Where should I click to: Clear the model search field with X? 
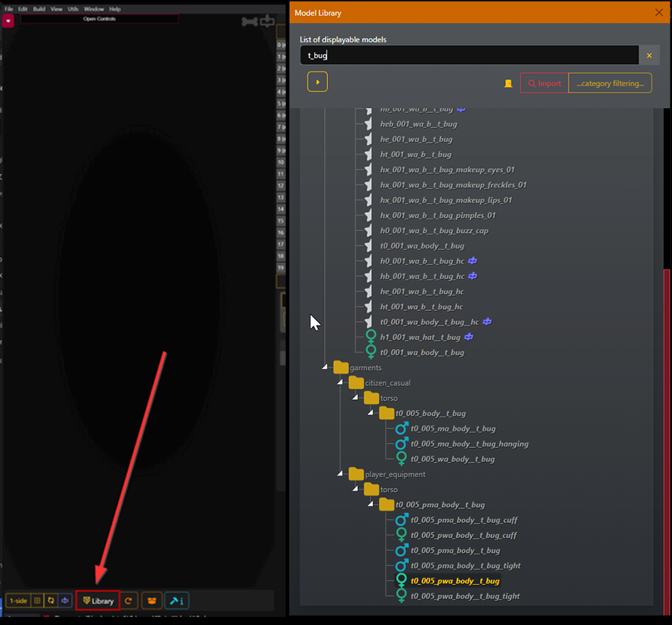(x=649, y=55)
